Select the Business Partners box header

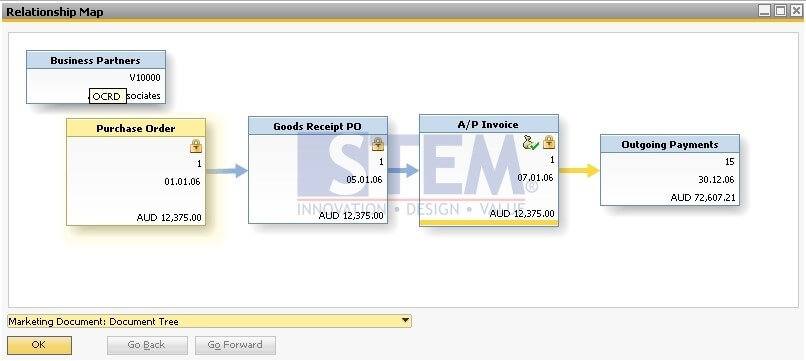coord(96,60)
